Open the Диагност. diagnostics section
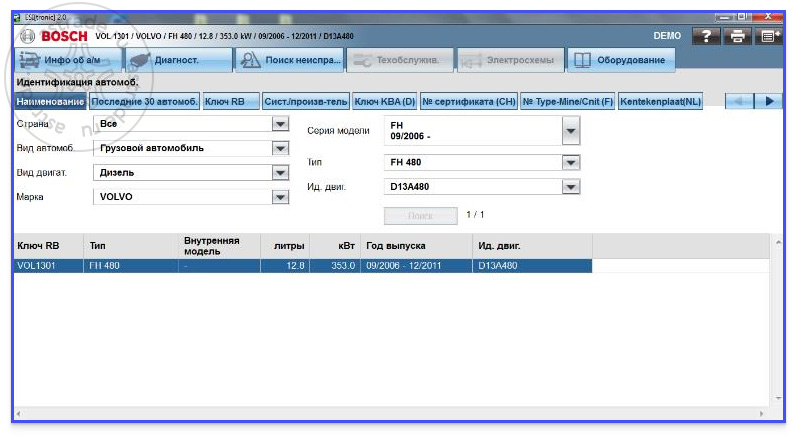Screen dimensions: 799x437 click(179, 60)
